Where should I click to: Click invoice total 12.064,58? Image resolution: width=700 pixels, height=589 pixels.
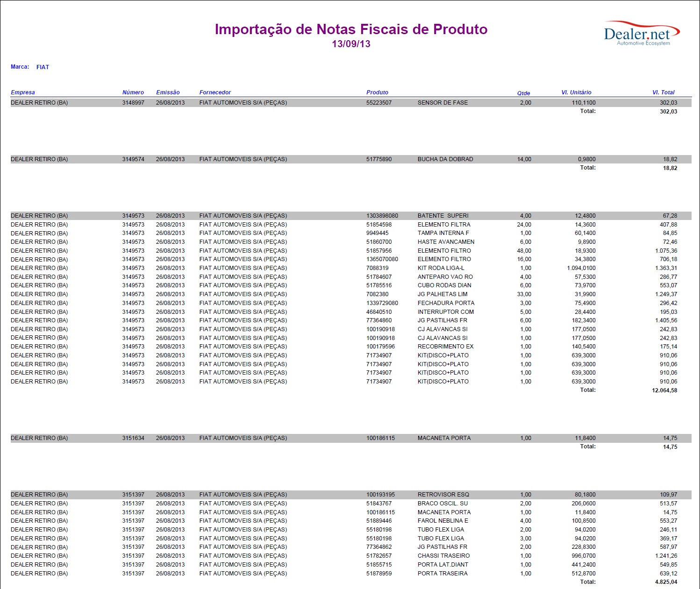click(664, 390)
